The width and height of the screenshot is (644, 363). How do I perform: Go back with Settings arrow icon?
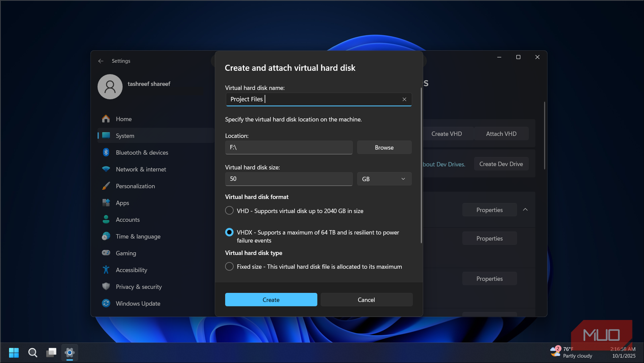point(101,61)
